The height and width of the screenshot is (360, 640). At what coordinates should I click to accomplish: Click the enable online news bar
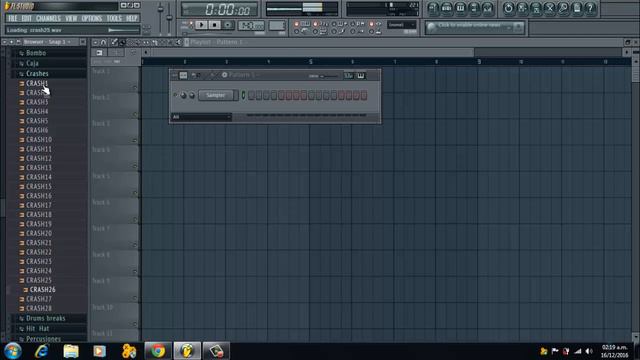tap(474, 27)
